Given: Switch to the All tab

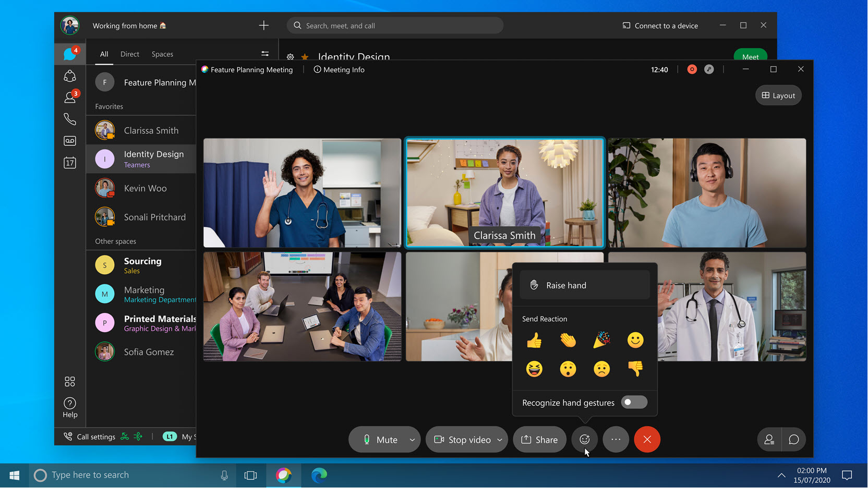Looking at the screenshot, I should (104, 54).
